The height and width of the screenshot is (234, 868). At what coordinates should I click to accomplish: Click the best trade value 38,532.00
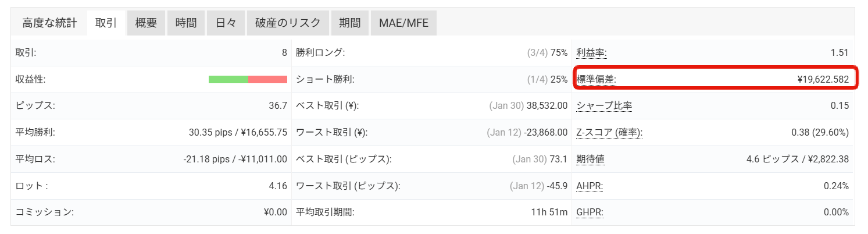coord(546,106)
